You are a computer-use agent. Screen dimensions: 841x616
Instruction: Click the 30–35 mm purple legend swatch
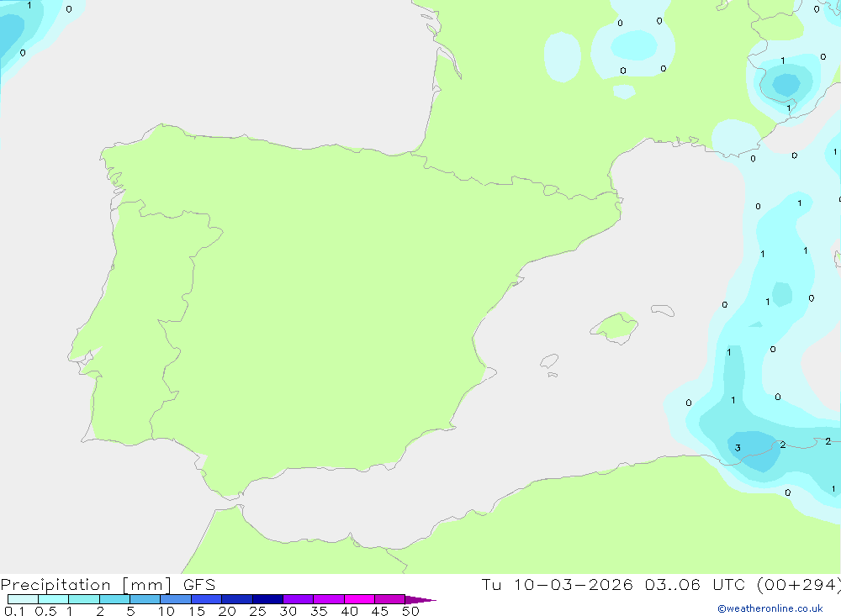point(299,599)
